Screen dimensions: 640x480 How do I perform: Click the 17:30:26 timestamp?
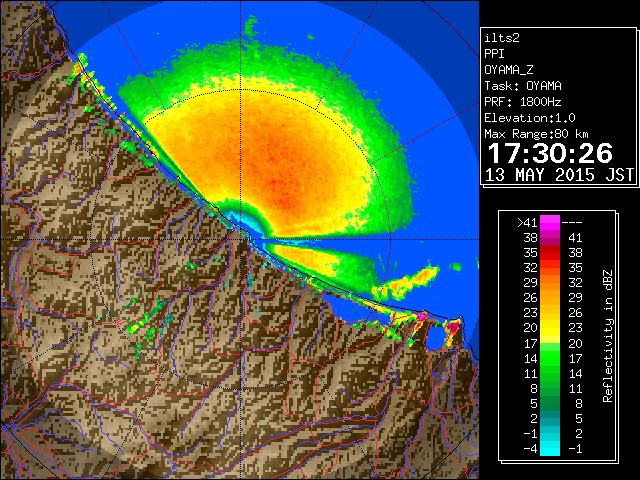(x=550, y=153)
